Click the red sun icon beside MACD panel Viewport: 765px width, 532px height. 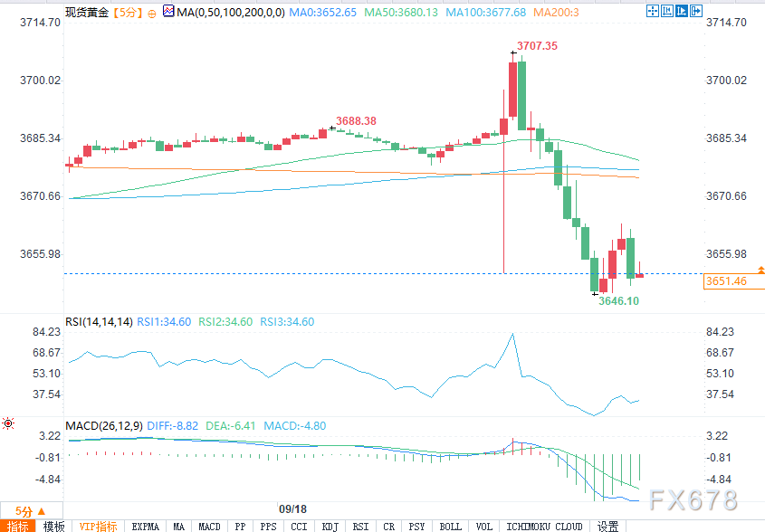[8, 423]
